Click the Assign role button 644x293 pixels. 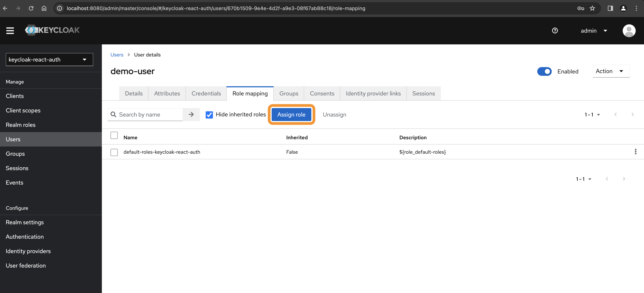coord(291,114)
